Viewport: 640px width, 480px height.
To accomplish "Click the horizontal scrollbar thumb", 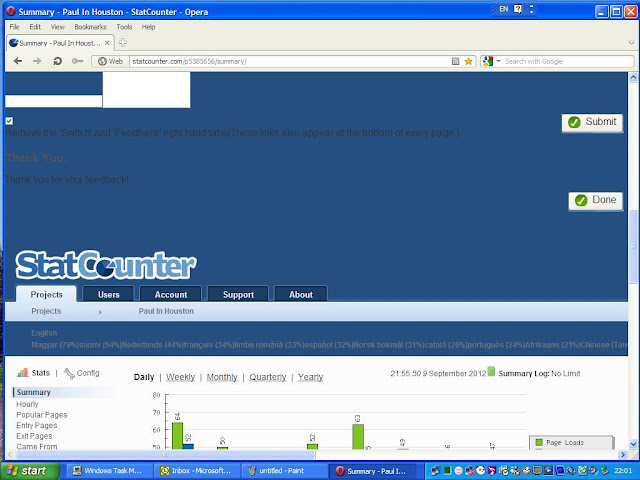I will pos(164,454).
